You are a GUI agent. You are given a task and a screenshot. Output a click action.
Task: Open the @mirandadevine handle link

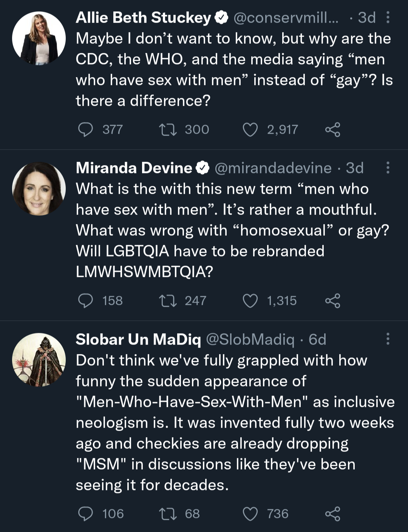273,168
